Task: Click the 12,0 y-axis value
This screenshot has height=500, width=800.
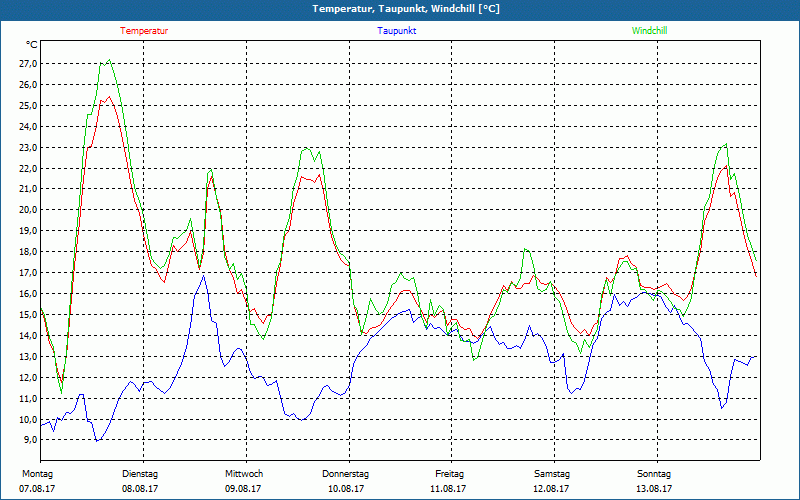Action: coord(29,377)
